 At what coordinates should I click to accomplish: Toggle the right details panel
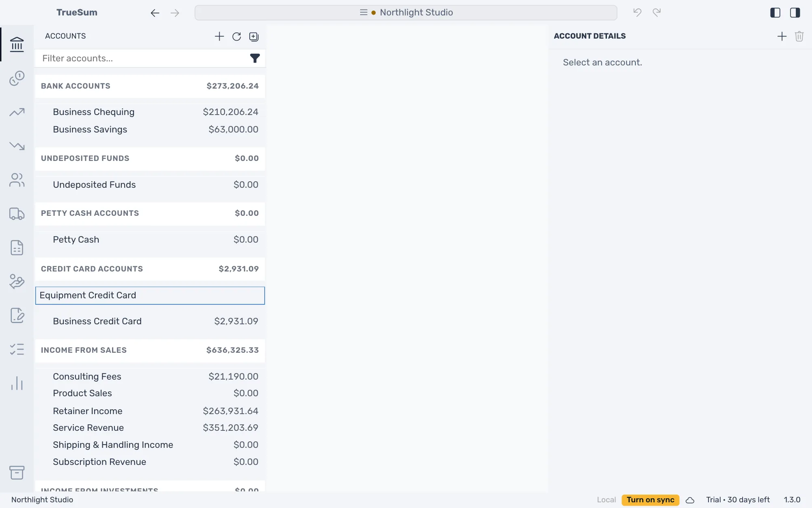(x=795, y=13)
